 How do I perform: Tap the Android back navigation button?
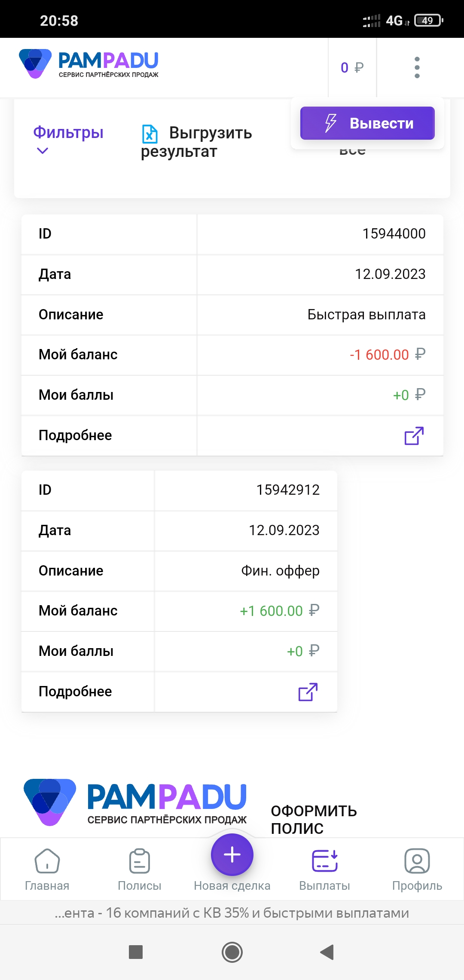327,952
